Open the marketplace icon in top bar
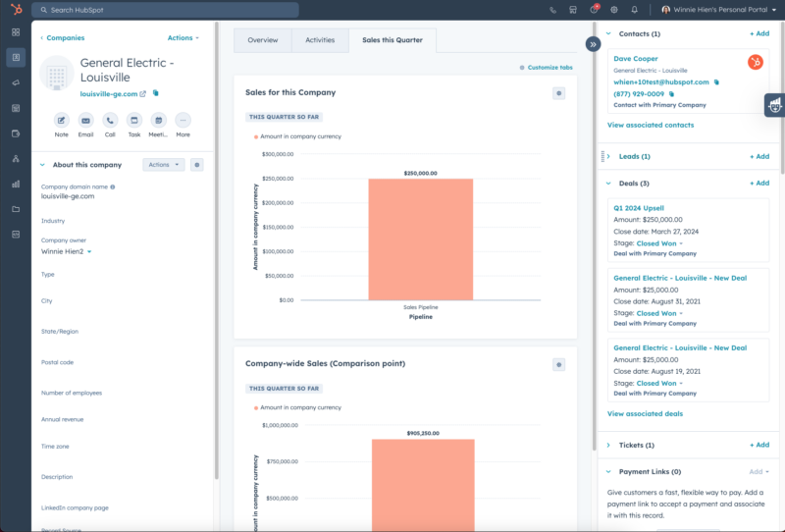The image size is (785, 532). click(x=573, y=10)
